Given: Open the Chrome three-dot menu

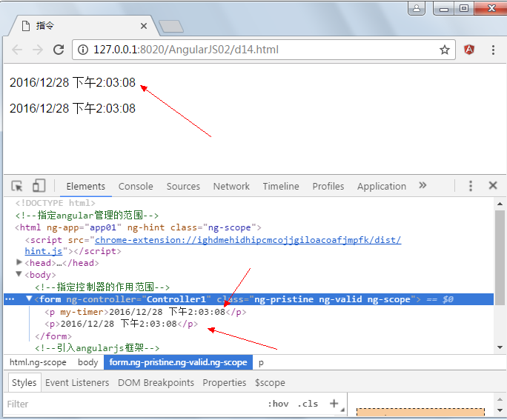Looking at the screenshot, I should (492, 50).
